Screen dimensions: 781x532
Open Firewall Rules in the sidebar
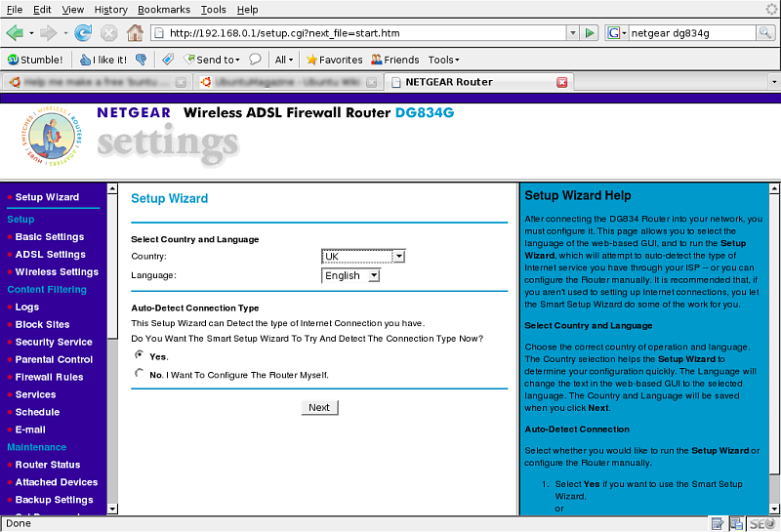(49, 377)
